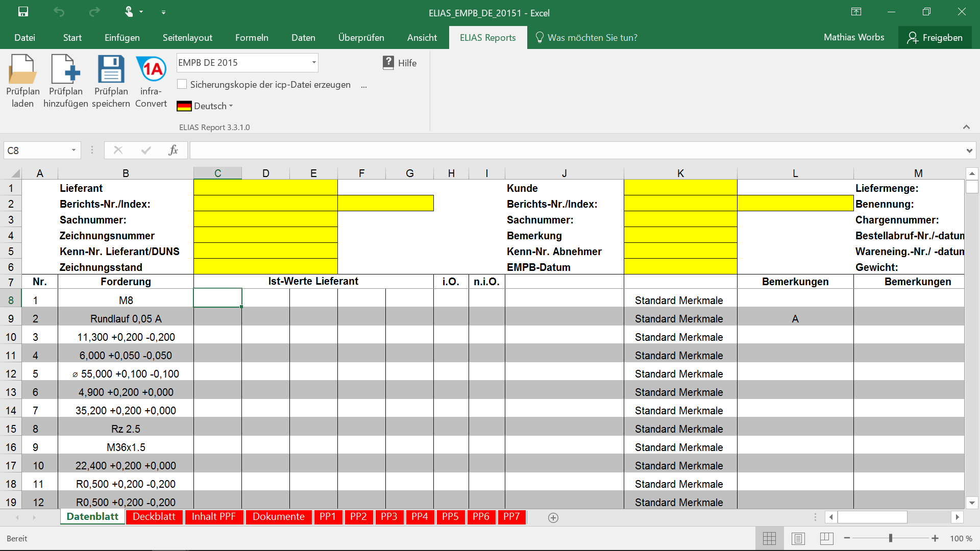Click the Prüfplan laden icon

[x=22, y=69]
